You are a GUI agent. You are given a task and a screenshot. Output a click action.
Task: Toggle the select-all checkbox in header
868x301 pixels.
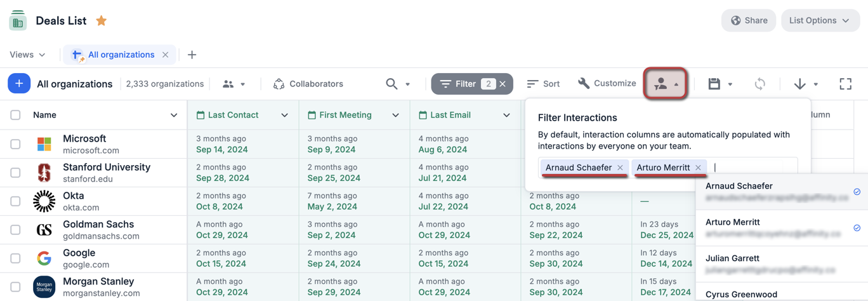[x=15, y=115]
